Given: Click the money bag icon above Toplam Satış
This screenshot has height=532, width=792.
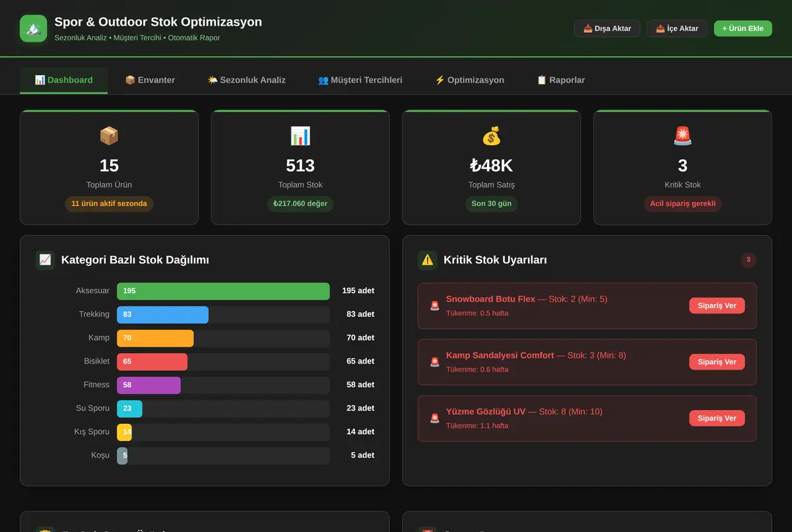Looking at the screenshot, I should (492, 136).
